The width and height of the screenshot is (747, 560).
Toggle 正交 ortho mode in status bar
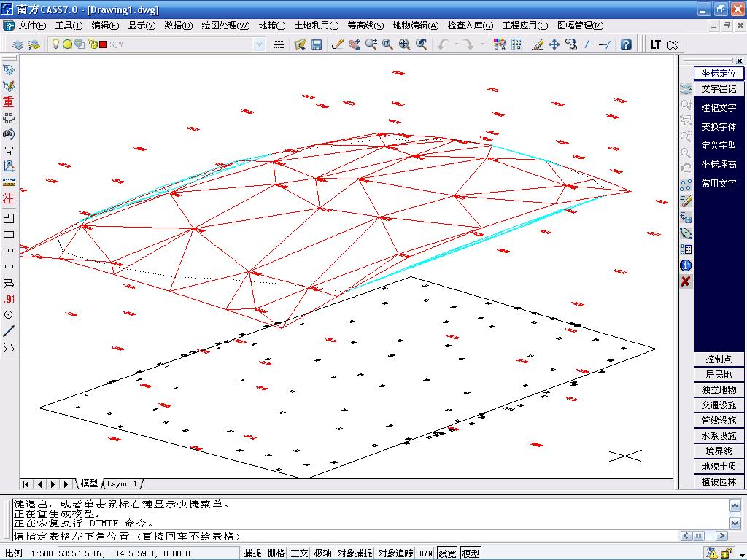[299, 553]
